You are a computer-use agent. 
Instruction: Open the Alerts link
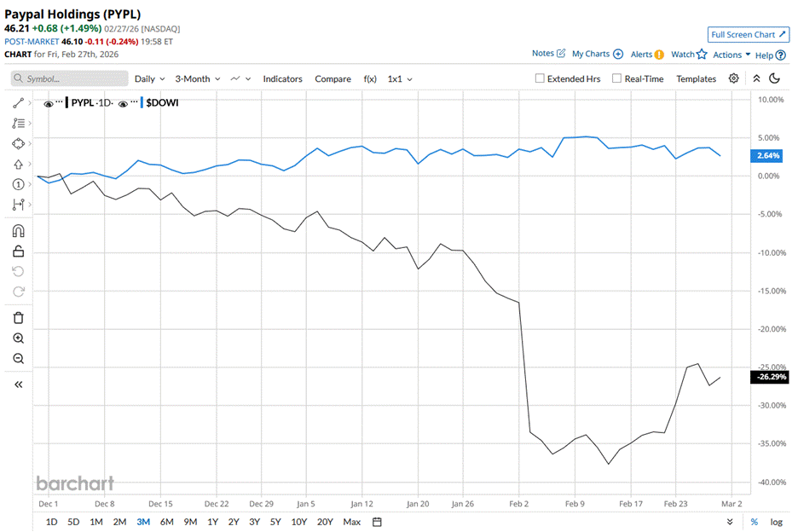click(x=647, y=55)
